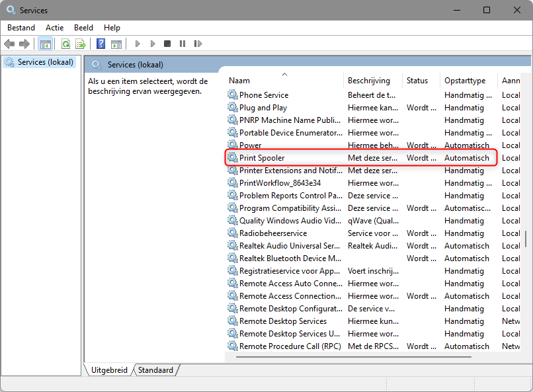Restart the service with the toolbar restart icon
Viewport: 533px width, 392px height.
[x=198, y=44]
